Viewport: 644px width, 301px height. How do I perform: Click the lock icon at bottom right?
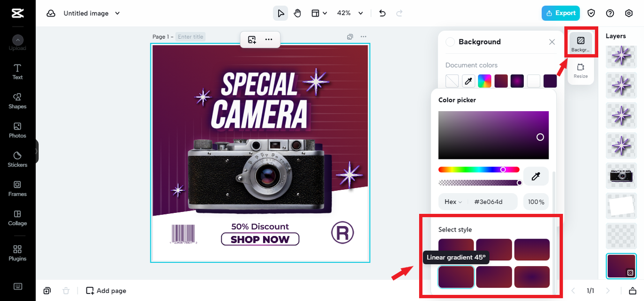click(x=633, y=290)
